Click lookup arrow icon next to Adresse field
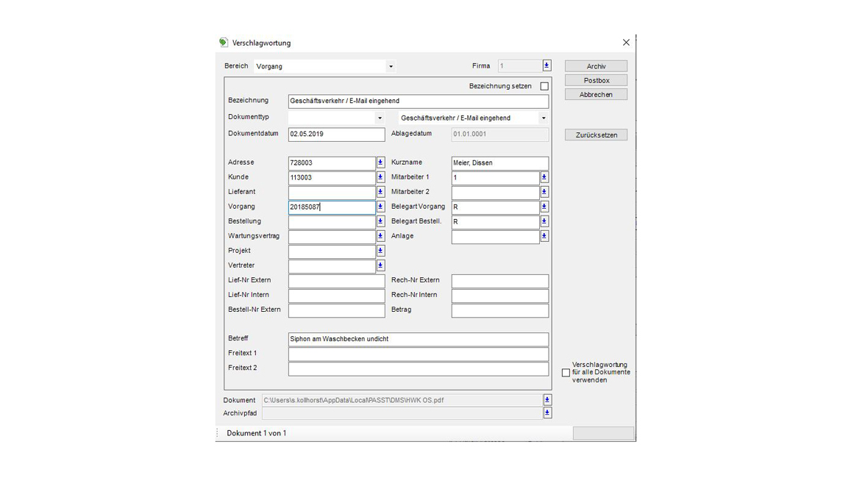 click(x=380, y=163)
